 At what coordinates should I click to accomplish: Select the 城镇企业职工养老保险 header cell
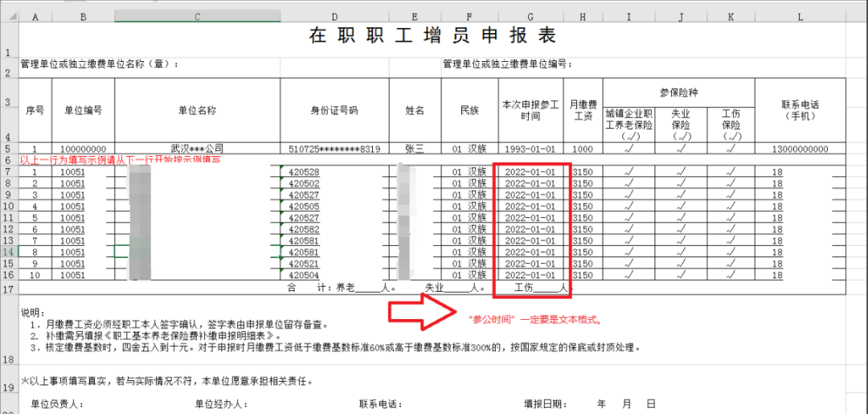pyautogui.click(x=628, y=125)
